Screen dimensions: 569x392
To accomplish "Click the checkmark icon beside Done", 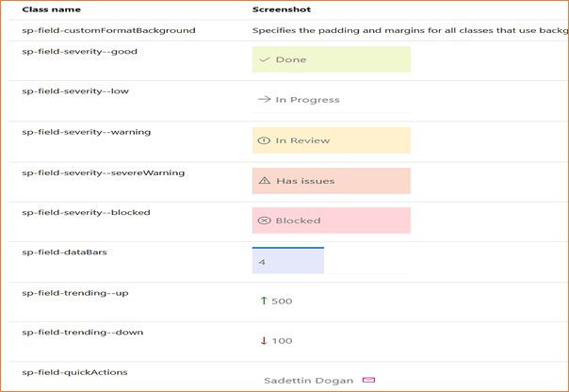I will 265,59.
